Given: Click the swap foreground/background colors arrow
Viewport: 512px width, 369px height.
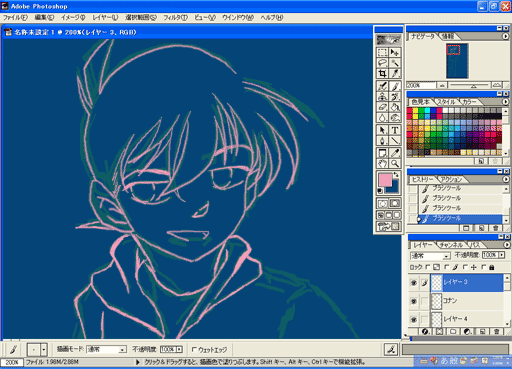Looking at the screenshot, I should [x=396, y=174].
